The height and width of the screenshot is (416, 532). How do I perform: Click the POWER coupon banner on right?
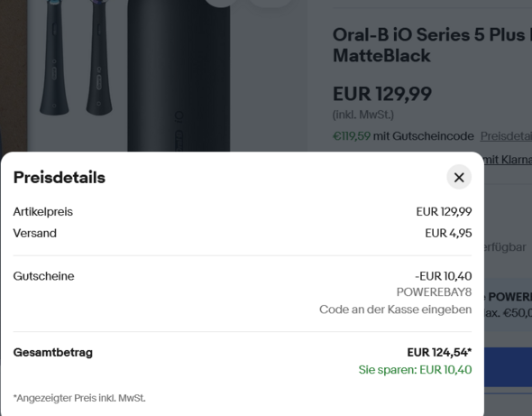coord(508,304)
